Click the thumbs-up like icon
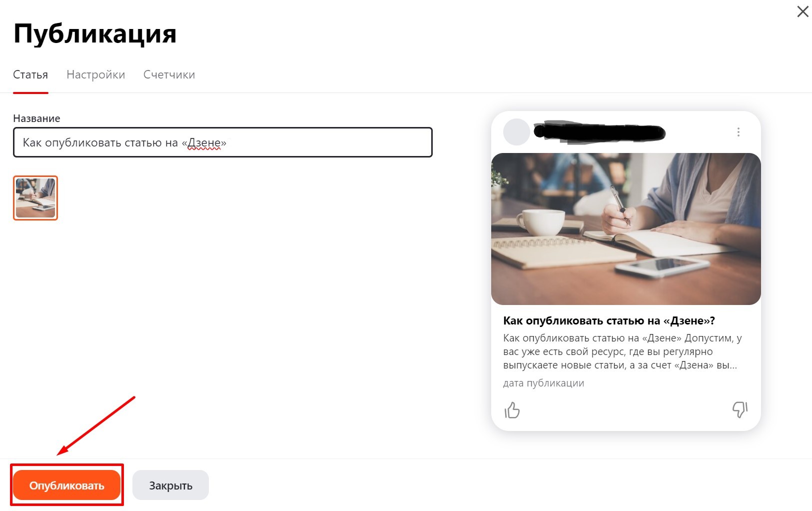This screenshot has height=511, width=812. [x=512, y=410]
